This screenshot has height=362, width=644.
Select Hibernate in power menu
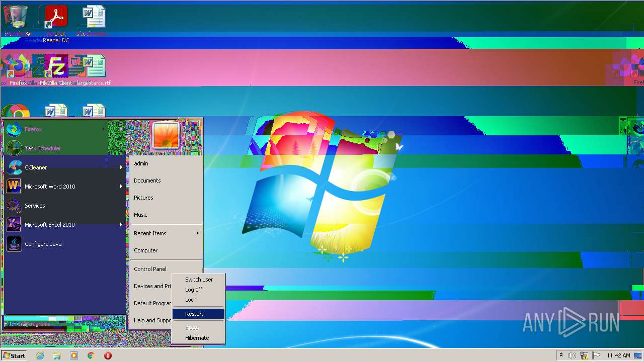198,338
